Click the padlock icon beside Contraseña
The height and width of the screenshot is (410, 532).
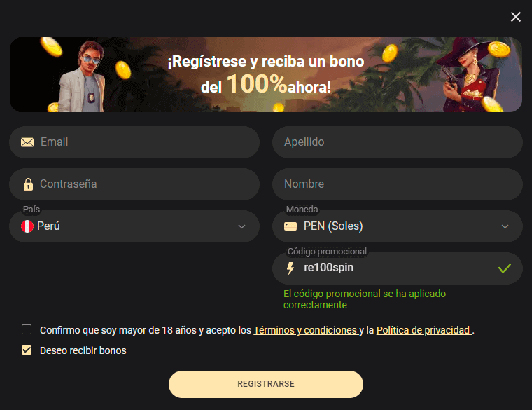pyautogui.click(x=28, y=184)
